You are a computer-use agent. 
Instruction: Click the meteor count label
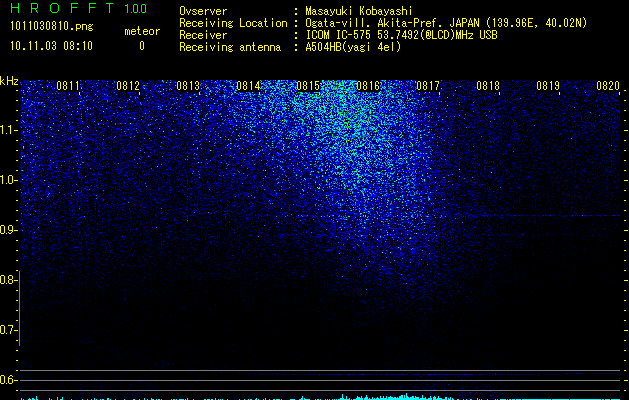(142, 31)
